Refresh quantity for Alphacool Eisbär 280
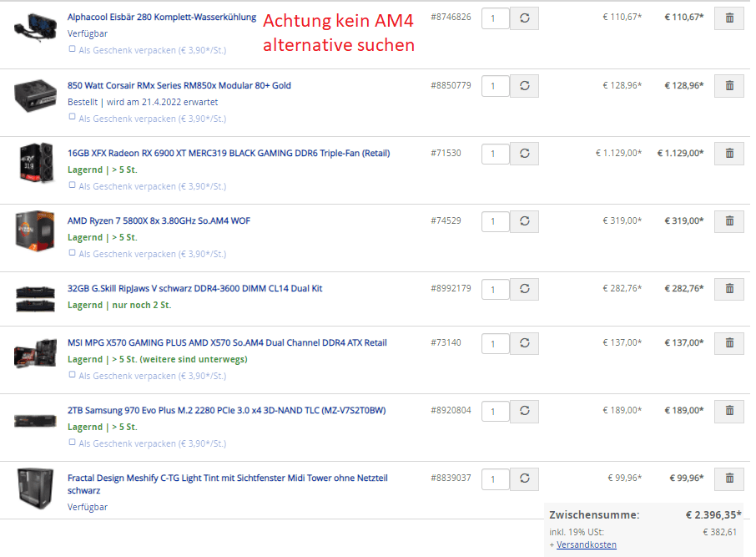Screen dimensions: 756x557 point(524,18)
